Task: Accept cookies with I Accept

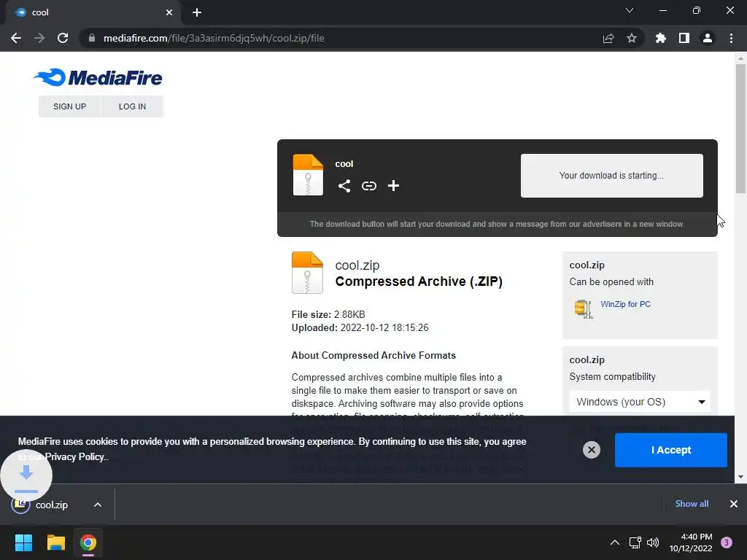Action: (671, 450)
